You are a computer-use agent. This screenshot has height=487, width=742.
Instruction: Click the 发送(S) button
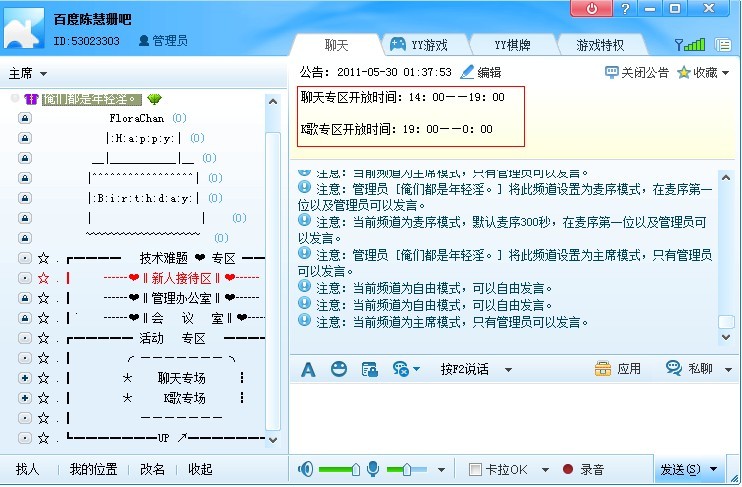click(x=680, y=469)
